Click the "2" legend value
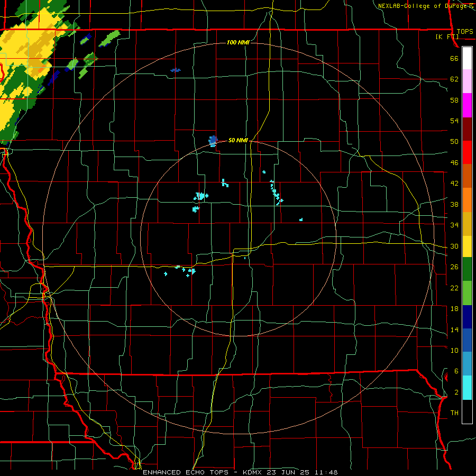 tap(456, 392)
